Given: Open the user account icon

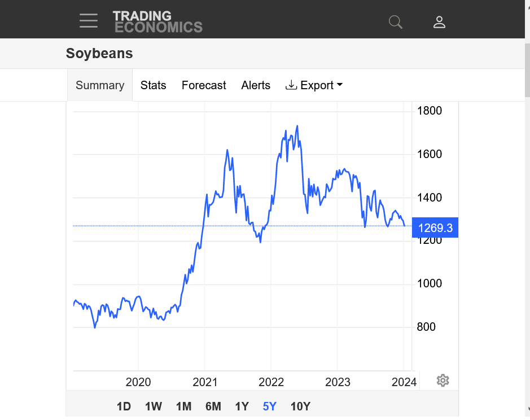Looking at the screenshot, I should [x=439, y=22].
